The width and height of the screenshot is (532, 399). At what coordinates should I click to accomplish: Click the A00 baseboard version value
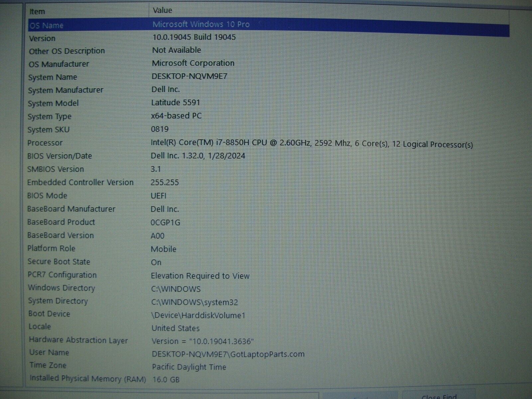[158, 236]
